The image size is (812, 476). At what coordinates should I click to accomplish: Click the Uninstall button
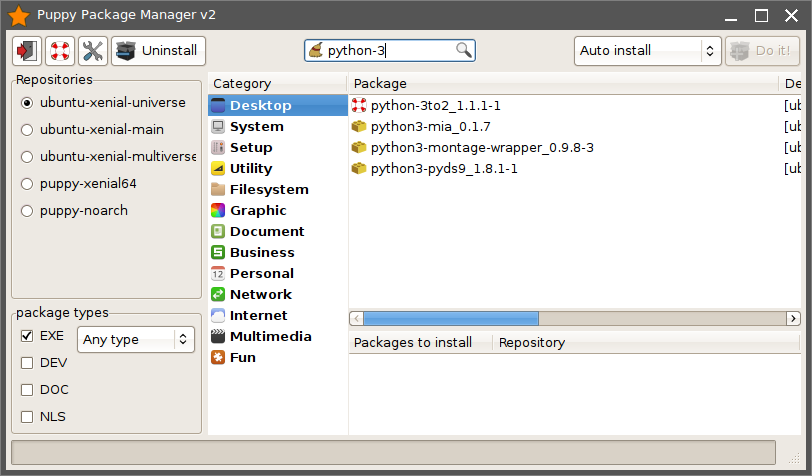tap(158, 51)
